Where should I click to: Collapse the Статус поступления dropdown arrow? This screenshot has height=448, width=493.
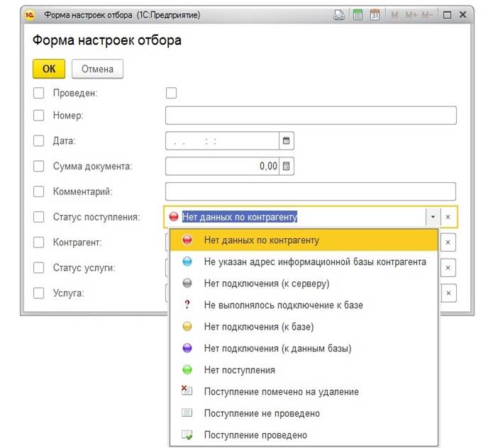432,217
